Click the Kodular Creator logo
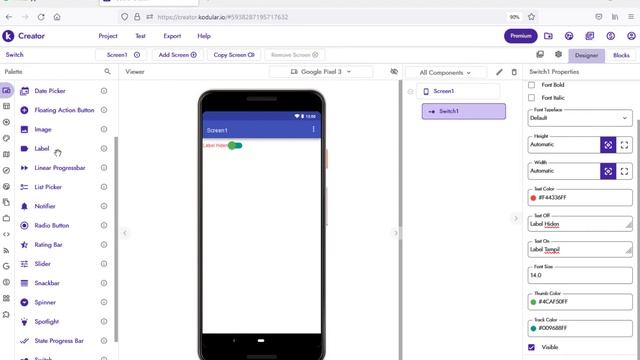This screenshot has width=640, height=360. [x=8, y=36]
